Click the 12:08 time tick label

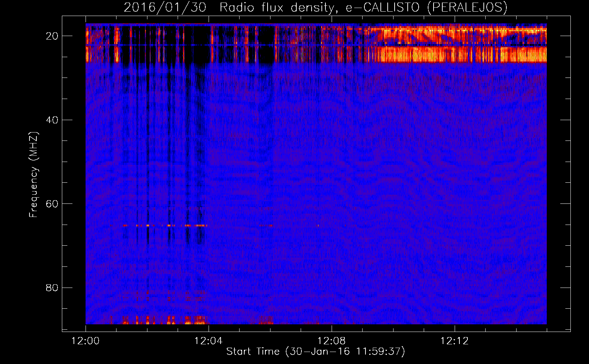[x=332, y=341]
